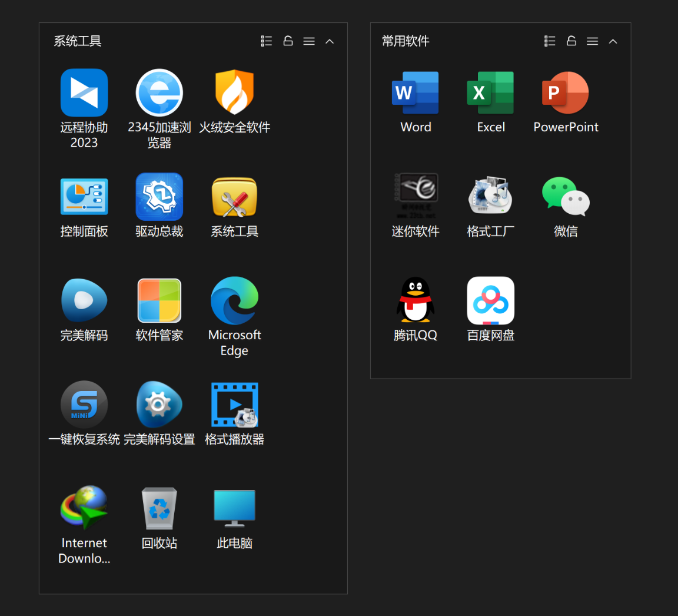678x616 pixels.
Task: Launch 格式播放器 icon
Action: tap(234, 405)
